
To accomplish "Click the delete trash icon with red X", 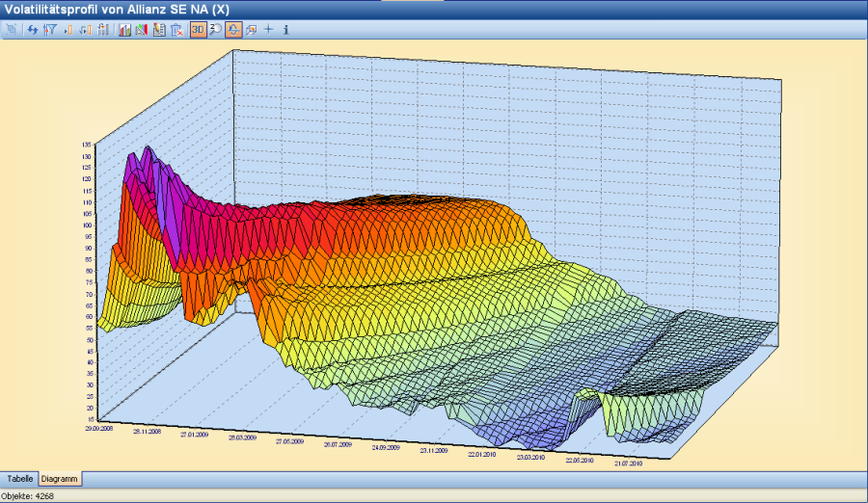I will (x=176, y=30).
